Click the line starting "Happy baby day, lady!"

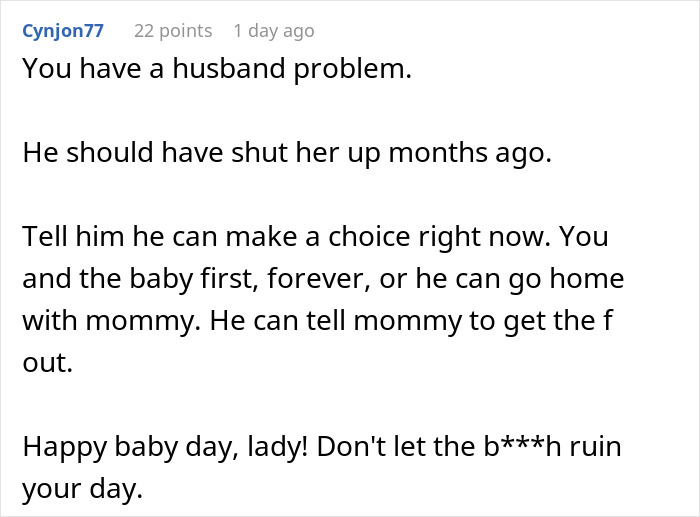coord(321,446)
